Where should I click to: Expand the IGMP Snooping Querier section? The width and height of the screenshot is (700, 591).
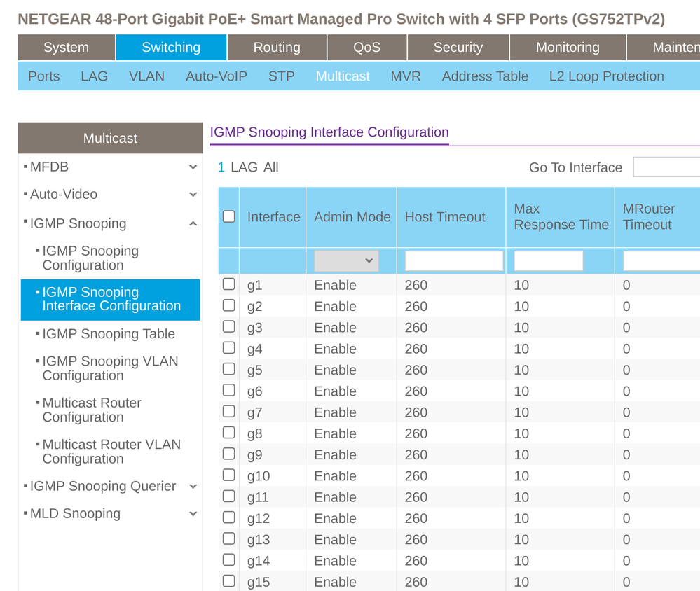pos(193,487)
